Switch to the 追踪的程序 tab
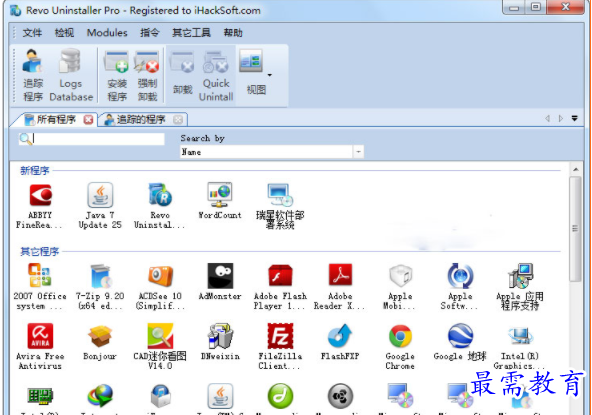The height and width of the screenshot is (415, 592). (140, 120)
